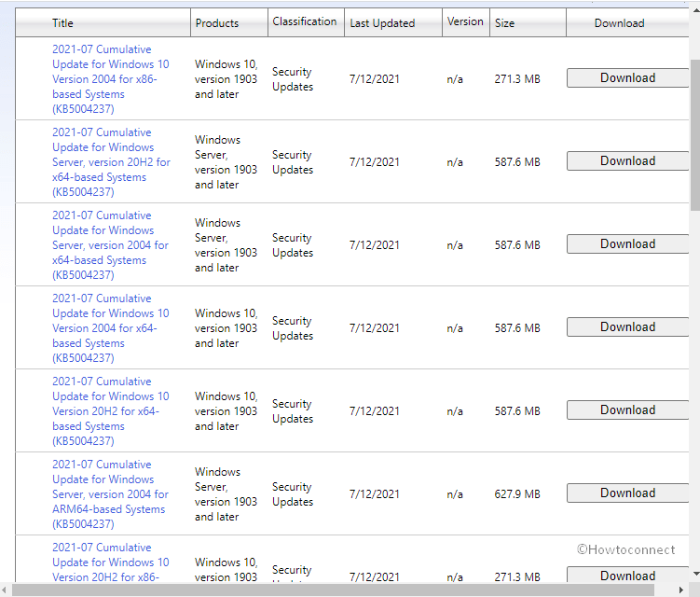The width and height of the screenshot is (700, 597).
Task: Download the 627.9 MB ARM64 update
Action: point(627,493)
